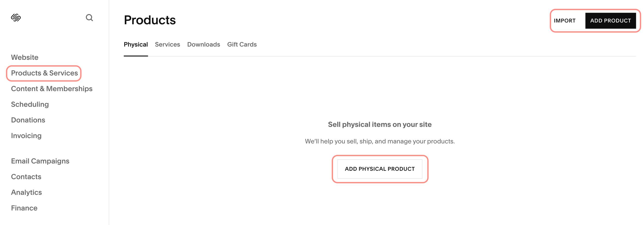Switch to the Gift Cards tab
644x225 pixels.
pyautogui.click(x=242, y=44)
